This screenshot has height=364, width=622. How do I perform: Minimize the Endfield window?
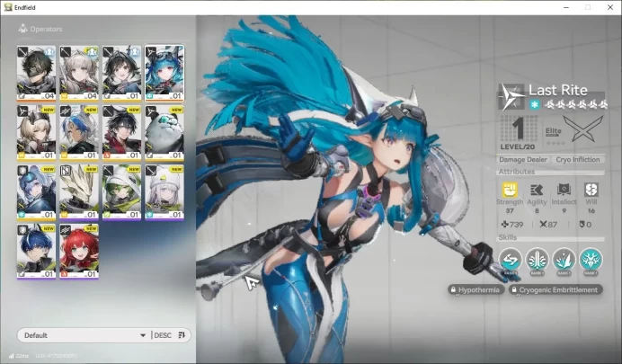click(566, 7)
